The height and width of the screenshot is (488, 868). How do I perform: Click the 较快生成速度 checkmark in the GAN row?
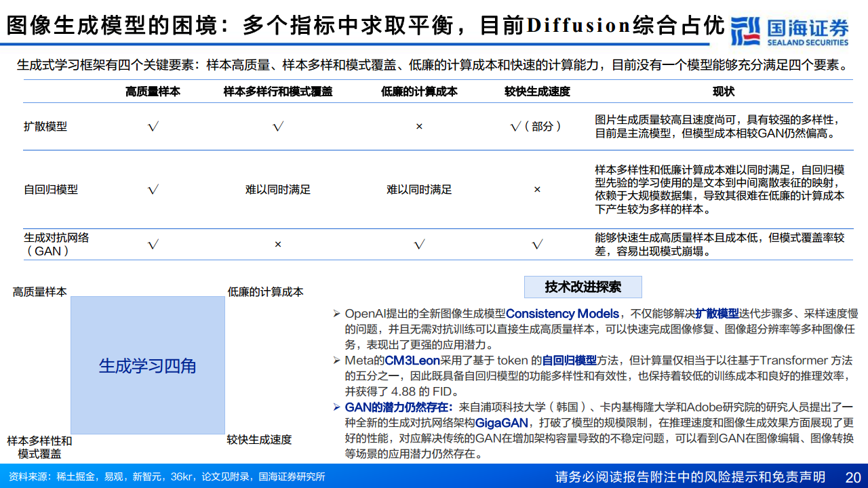537,244
